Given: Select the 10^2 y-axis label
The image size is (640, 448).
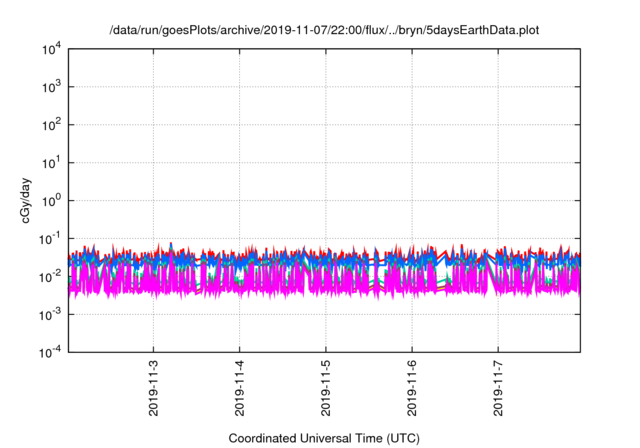Looking at the screenshot, I should pos(51,125).
